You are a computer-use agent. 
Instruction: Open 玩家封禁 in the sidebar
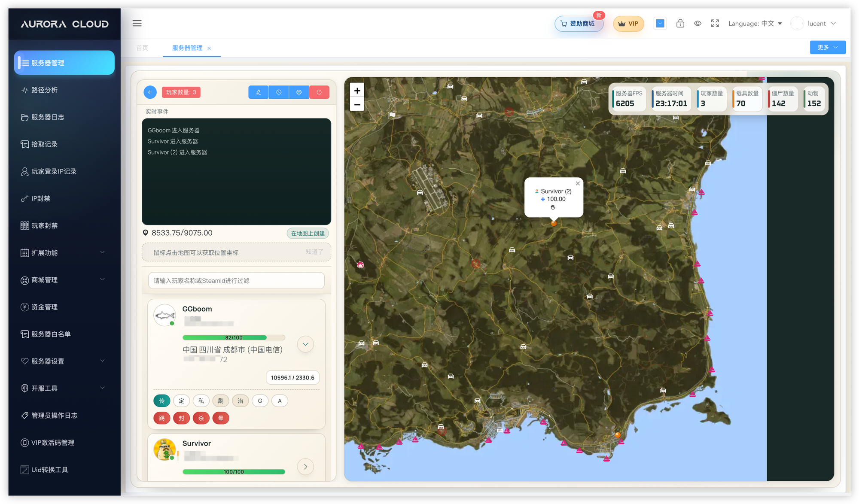pos(64,225)
